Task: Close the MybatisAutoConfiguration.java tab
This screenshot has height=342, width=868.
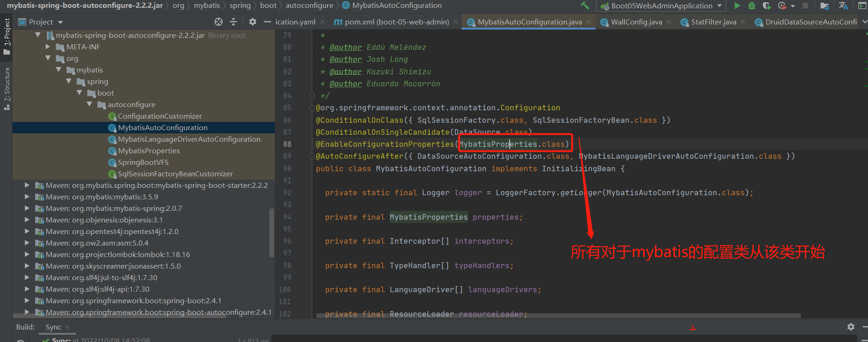Action: tap(589, 22)
